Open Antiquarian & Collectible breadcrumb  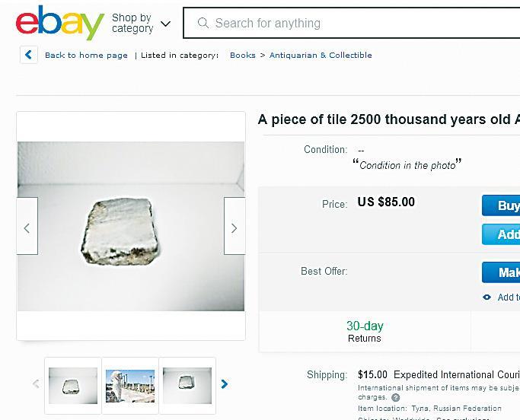(x=321, y=56)
